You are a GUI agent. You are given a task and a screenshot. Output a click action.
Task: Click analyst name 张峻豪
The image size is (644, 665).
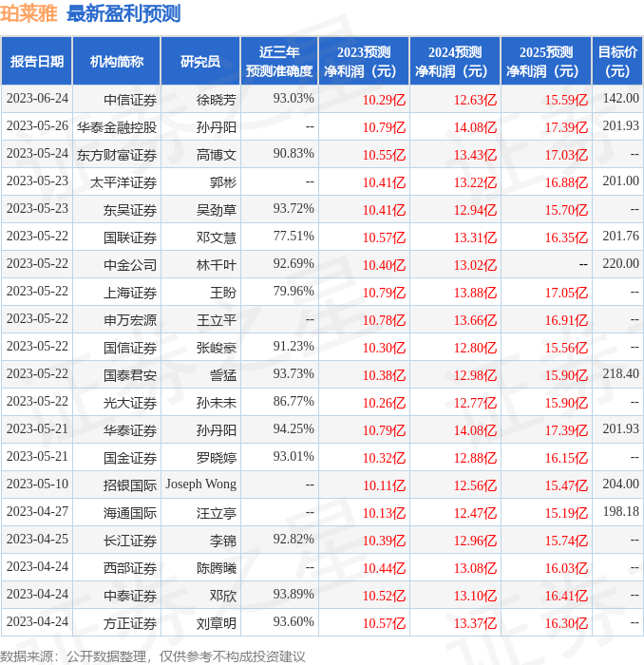[x=217, y=348]
